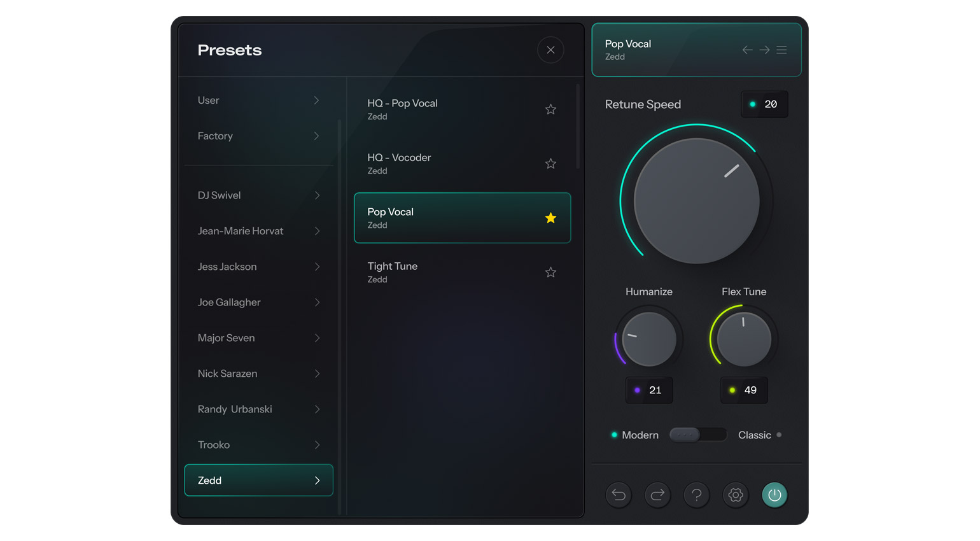
Task: Click the redo arrow button
Action: [x=657, y=495]
